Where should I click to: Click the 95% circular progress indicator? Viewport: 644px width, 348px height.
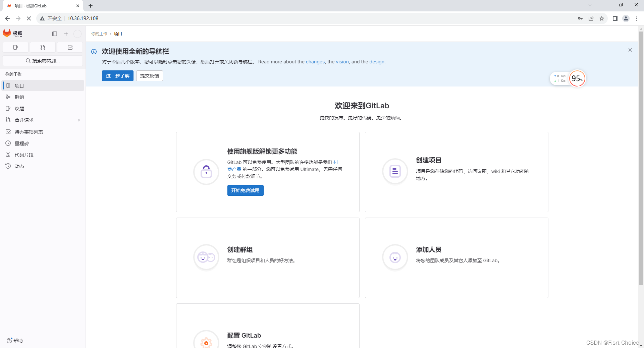(577, 78)
